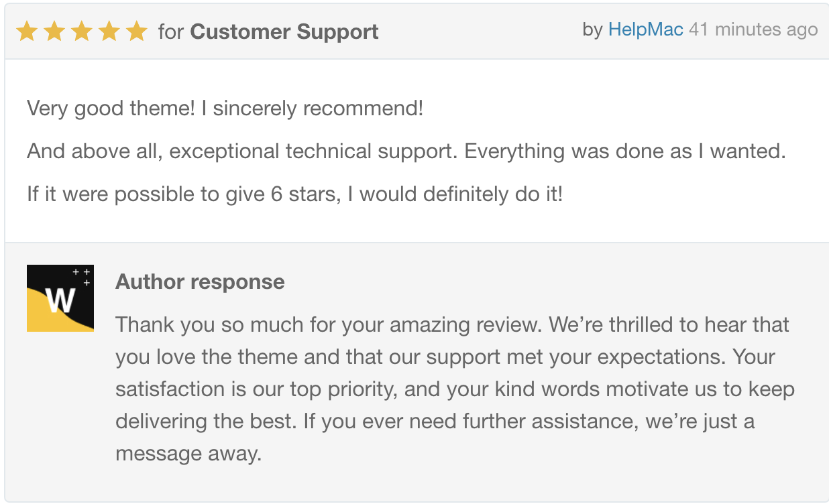Click the 'message away' closing text
The image size is (829, 504).
[x=188, y=454]
